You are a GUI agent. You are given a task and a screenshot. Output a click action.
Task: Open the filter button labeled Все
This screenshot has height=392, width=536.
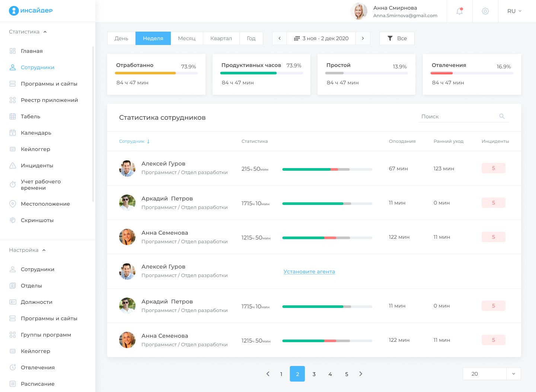tap(397, 38)
